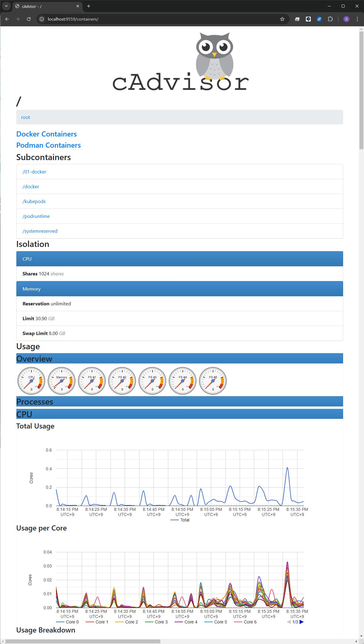Click the Memory gauge
Screen dimensions: 364x644
click(62, 381)
